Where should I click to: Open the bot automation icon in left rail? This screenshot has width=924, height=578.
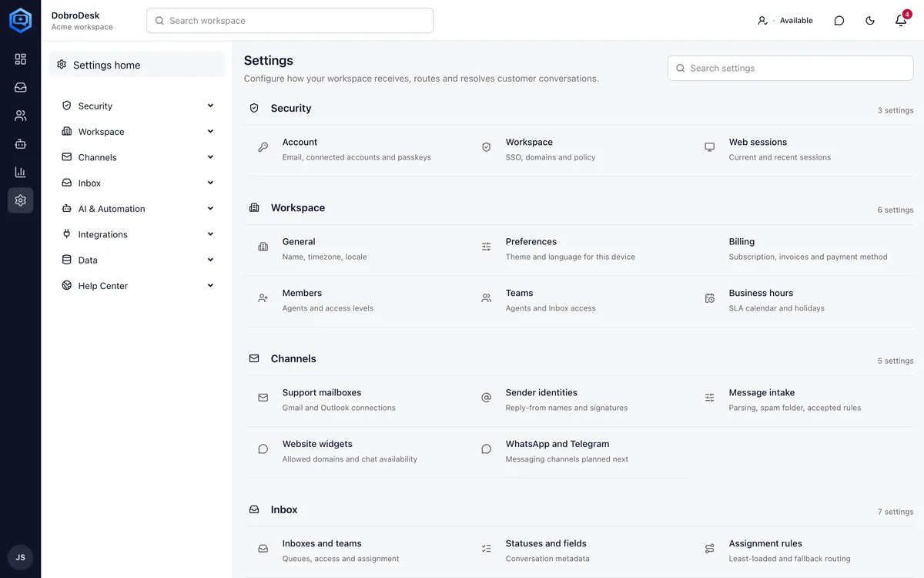click(20, 144)
